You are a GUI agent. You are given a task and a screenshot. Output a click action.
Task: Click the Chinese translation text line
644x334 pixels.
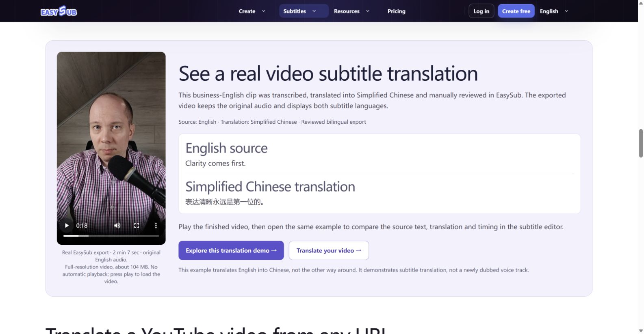coord(226,202)
